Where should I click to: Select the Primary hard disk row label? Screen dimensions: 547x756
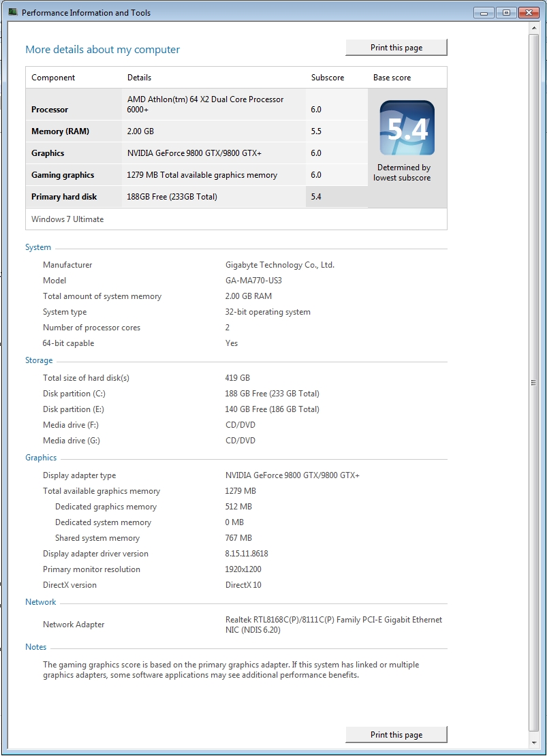tap(64, 197)
